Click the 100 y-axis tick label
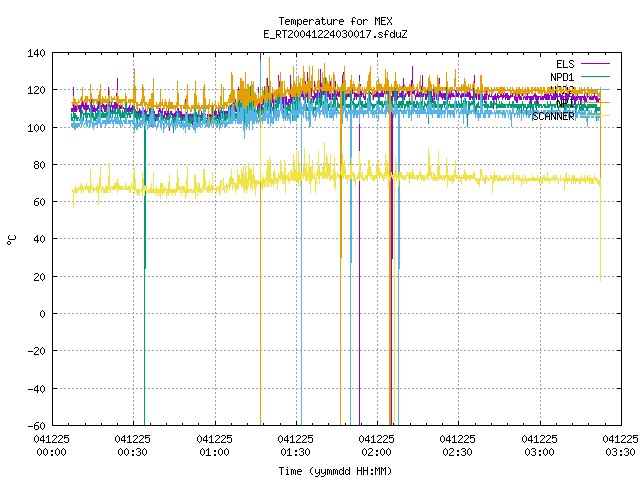The height and width of the screenshot is (480, 640). click(36, 128)
